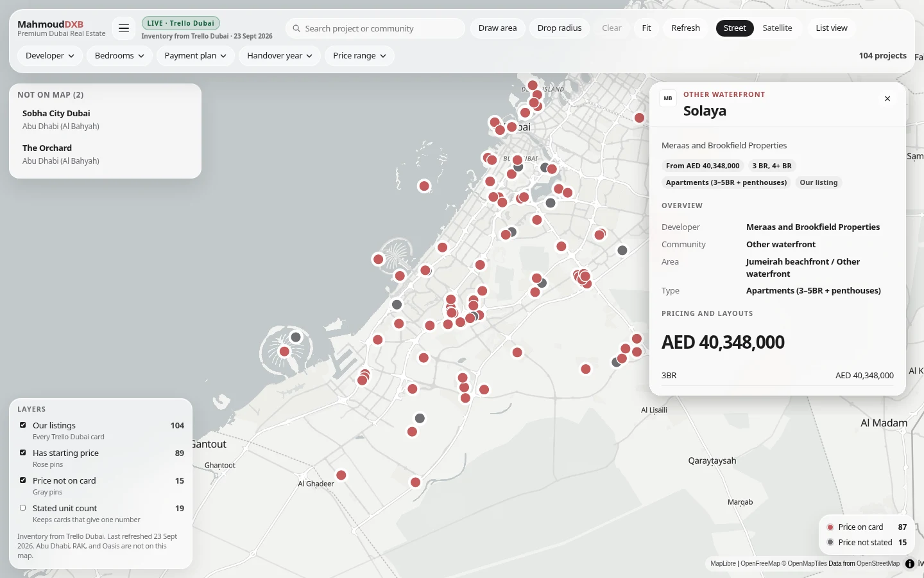The image size is (924, 578).
Task: Open the hamburger menu button
Action: 124,28
